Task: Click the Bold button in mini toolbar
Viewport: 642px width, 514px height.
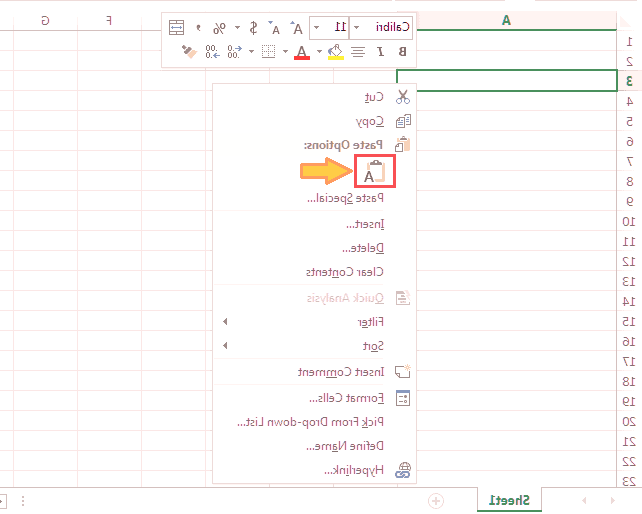Action: pyautogui.click(x=403, y=52)
